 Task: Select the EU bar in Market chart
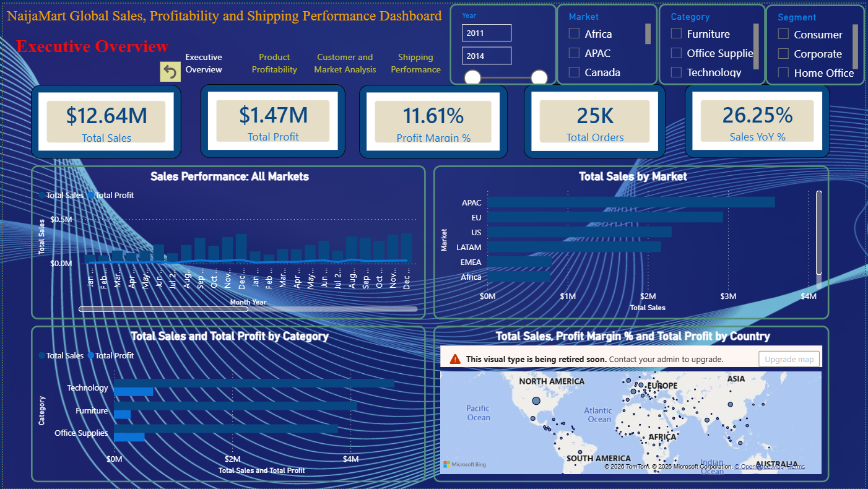pyautogui.click(x=605, y=217)
